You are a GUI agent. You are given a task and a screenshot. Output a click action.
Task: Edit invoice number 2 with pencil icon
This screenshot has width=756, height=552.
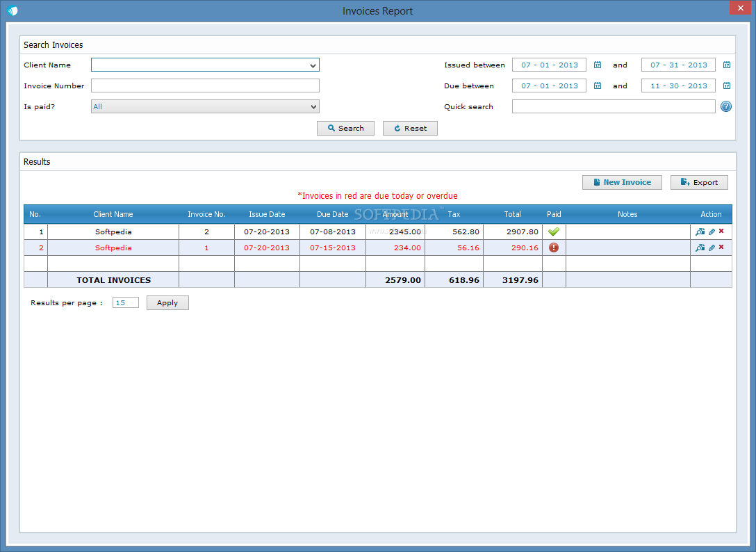pyautogui.click(x=712, y=232)
